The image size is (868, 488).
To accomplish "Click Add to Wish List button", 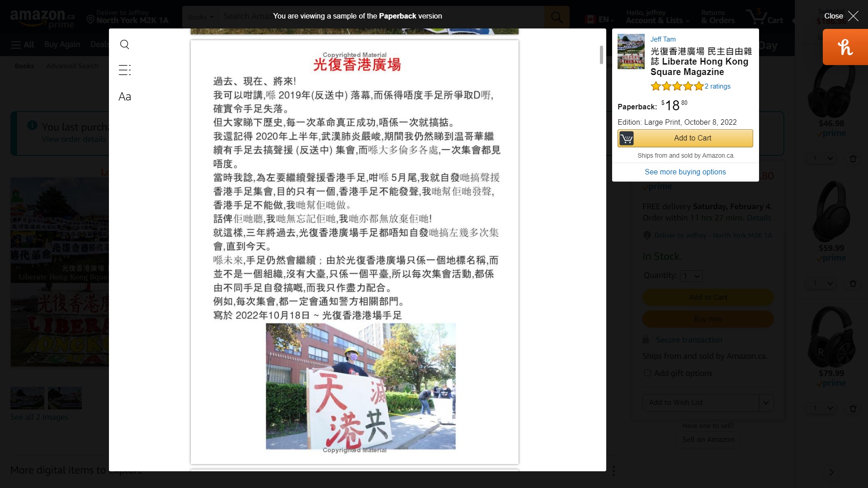I will (x=700, y=403).
